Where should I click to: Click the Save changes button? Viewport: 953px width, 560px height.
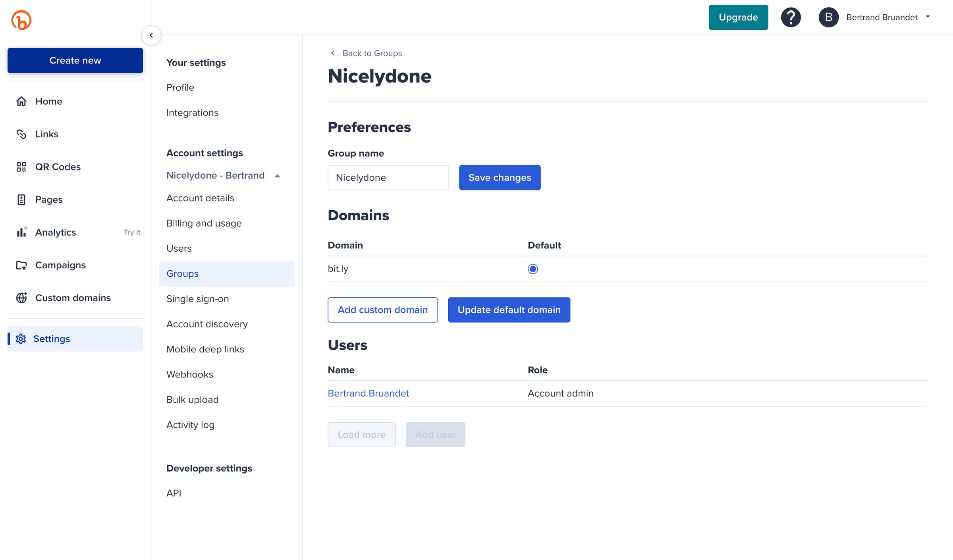(x=500, y=177)
